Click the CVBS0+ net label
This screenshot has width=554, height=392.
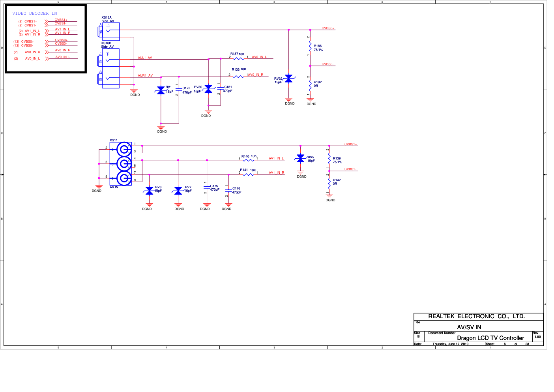(328, 28)
